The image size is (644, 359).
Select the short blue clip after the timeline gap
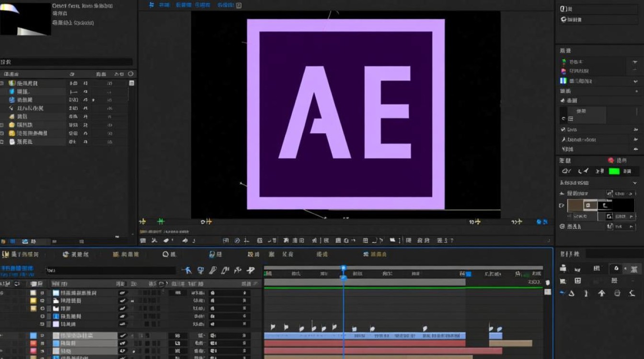click(x=495, y=336)
